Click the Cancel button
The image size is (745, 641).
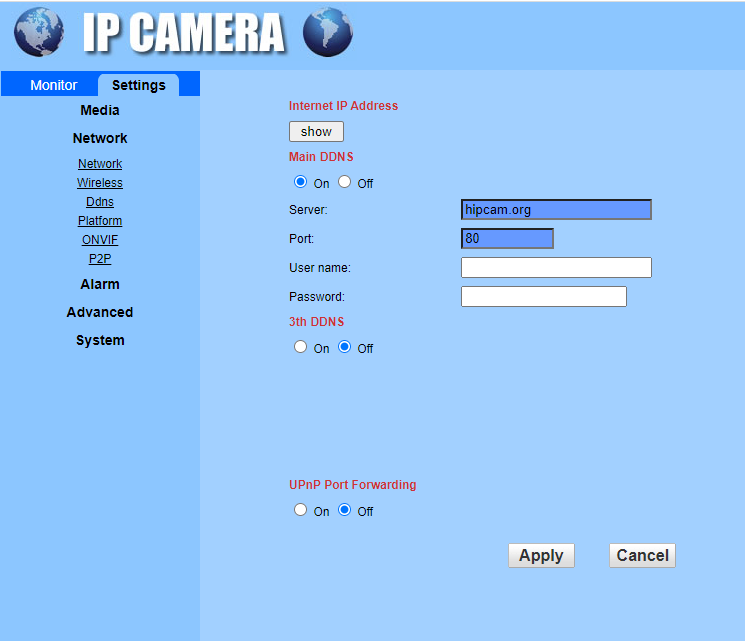click(x=642, y=555)
